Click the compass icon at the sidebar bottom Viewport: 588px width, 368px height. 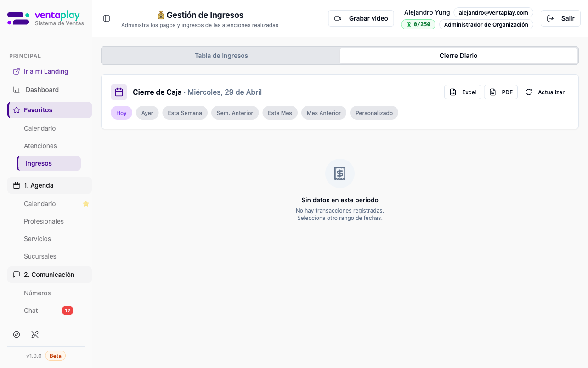point(17,334)
